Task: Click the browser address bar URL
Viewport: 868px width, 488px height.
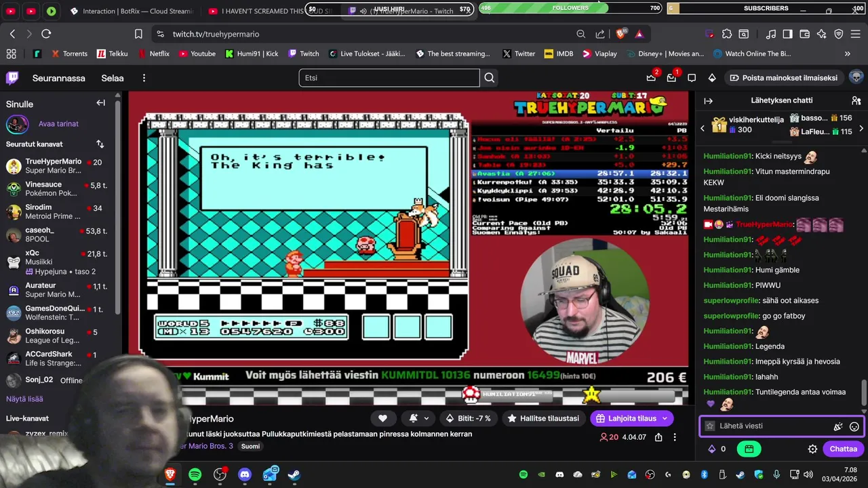Action: click(x=216, y=34)
